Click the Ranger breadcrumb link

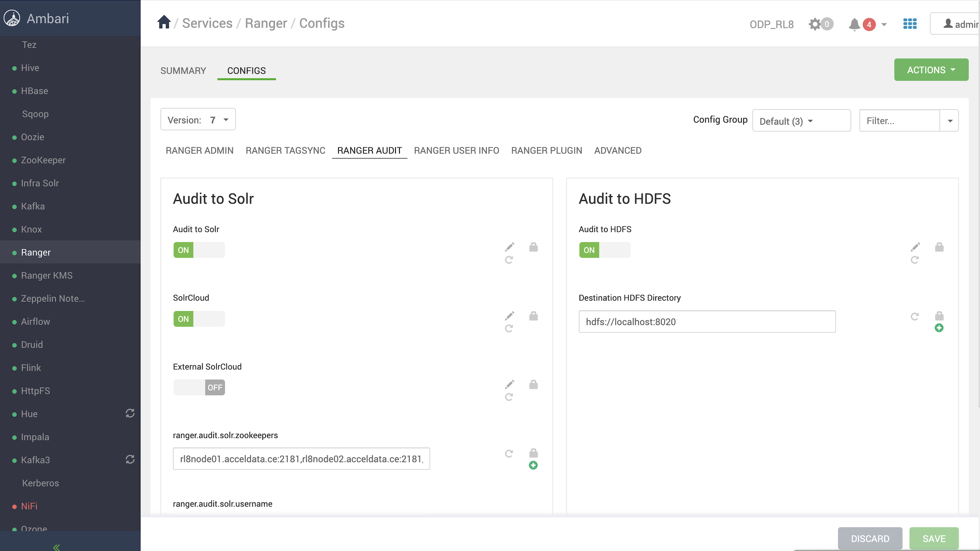[x=266, y=23]
